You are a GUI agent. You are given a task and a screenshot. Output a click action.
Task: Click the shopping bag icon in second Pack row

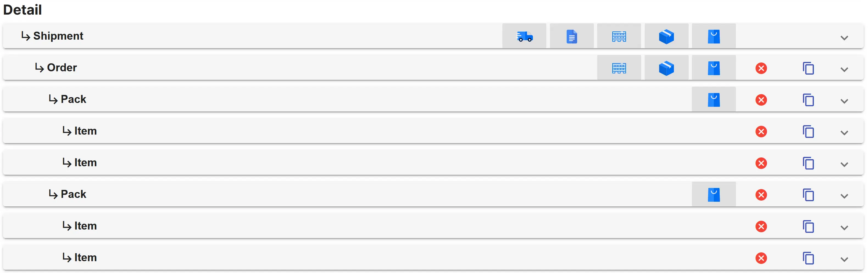(x=714, y=195)
